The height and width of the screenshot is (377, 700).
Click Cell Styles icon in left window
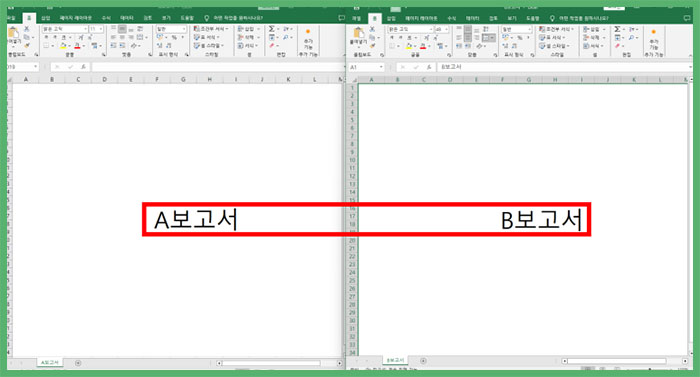pos(196,46)
